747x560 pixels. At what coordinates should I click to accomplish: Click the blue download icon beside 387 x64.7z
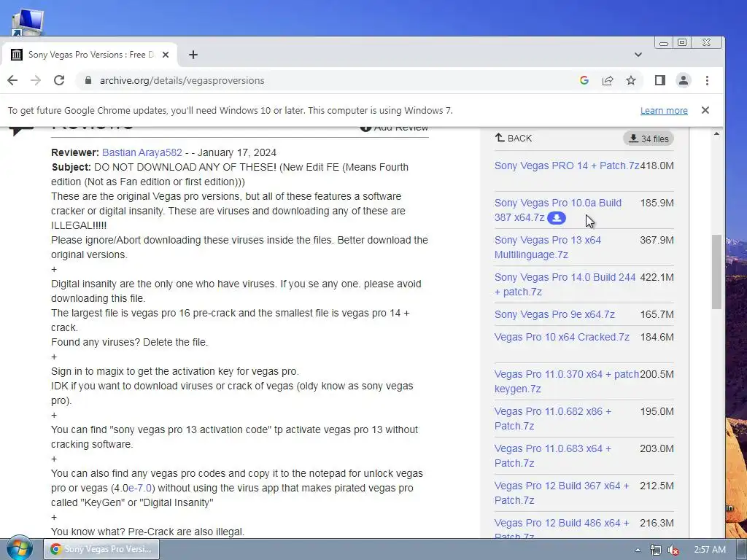tap(557, 218)
